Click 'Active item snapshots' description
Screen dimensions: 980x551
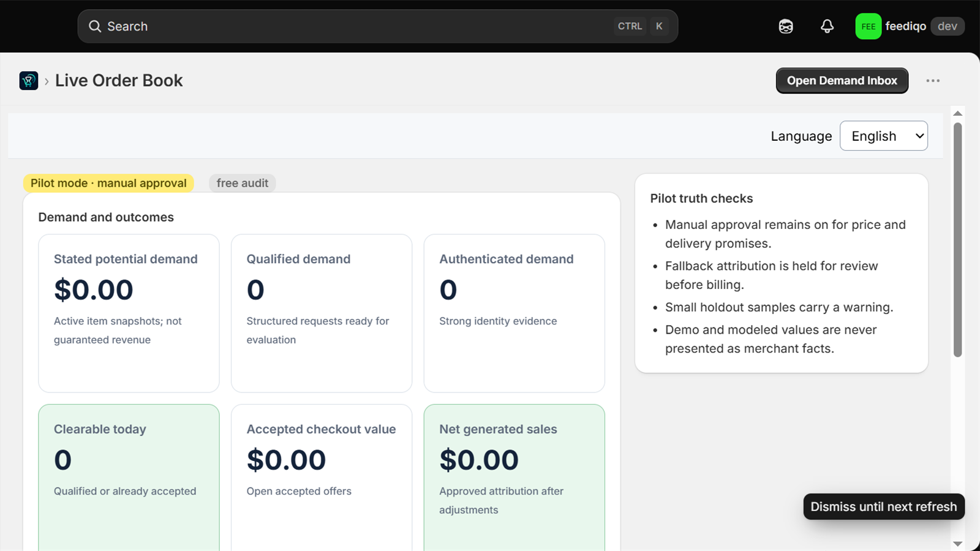click(118, 330)
